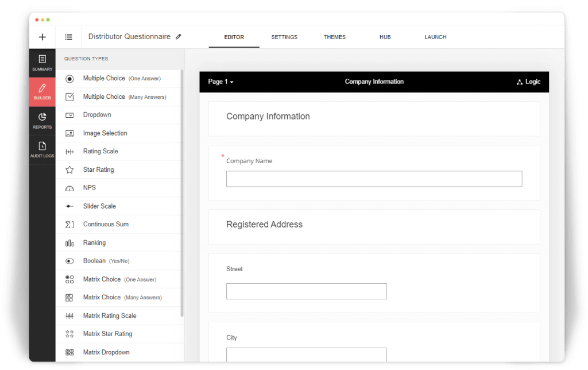Click the Image Selection icon
The image size is (588, 370).
69,134
